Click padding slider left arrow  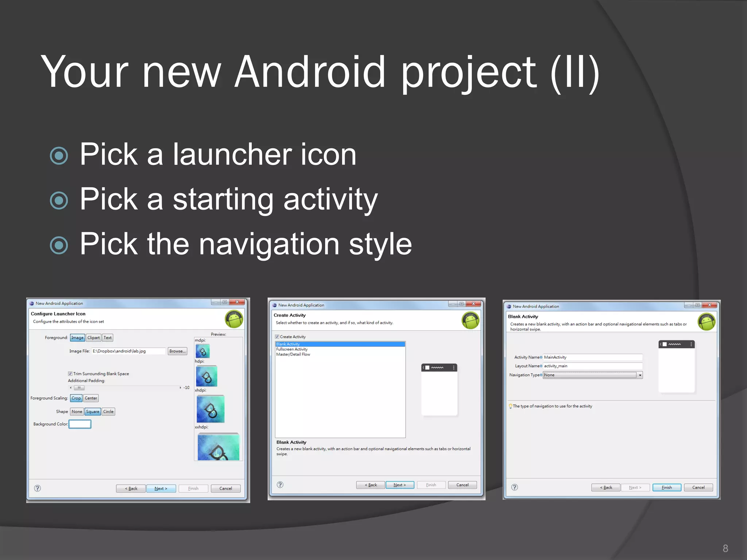(71, 388)
